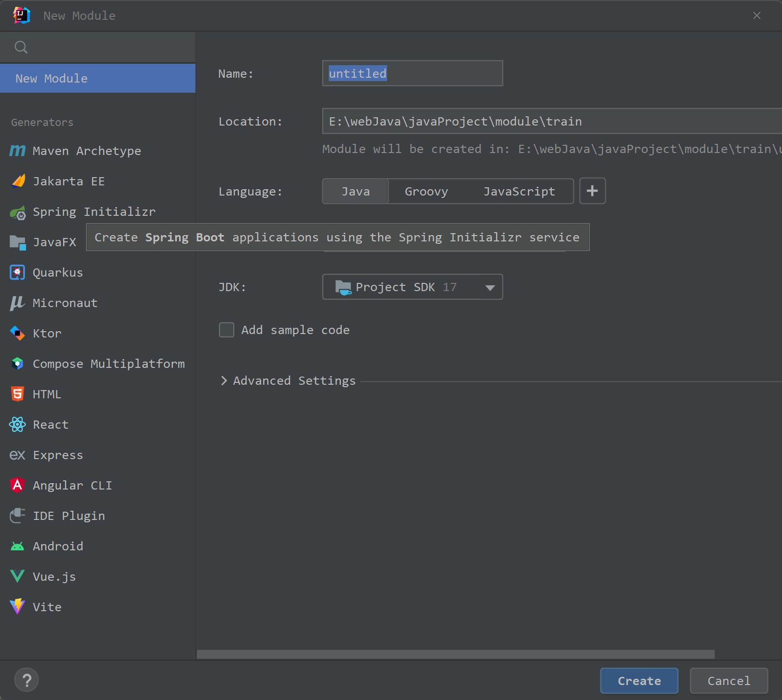Select the Ktor label
Image resolution: width=782 pixels, height=700 pixels.
coord(47,333)
